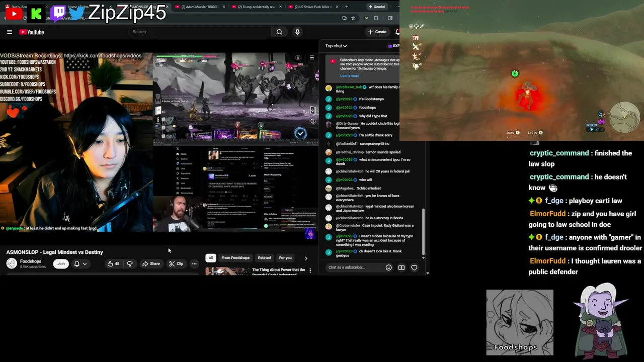Click the Foodshops sketch avatar image
The width and height of the screenshot is (644, 362).
(520, 322)
